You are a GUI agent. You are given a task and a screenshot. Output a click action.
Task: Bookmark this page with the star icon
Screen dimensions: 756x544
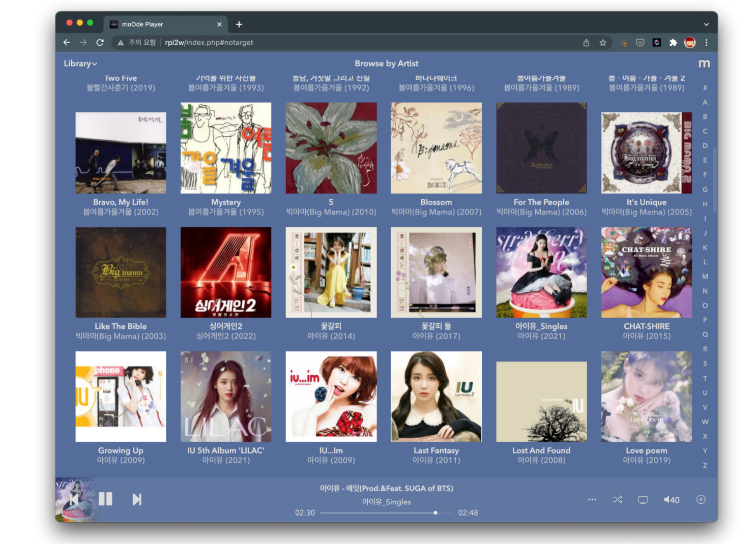pyautogui.click(x=603, y=43)
